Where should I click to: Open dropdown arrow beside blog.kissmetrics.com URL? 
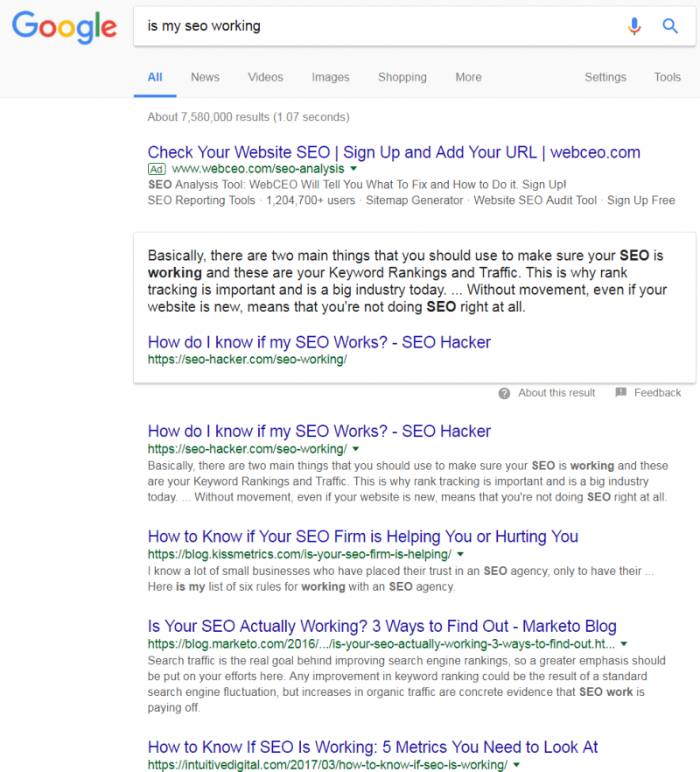tap(460, 554)
